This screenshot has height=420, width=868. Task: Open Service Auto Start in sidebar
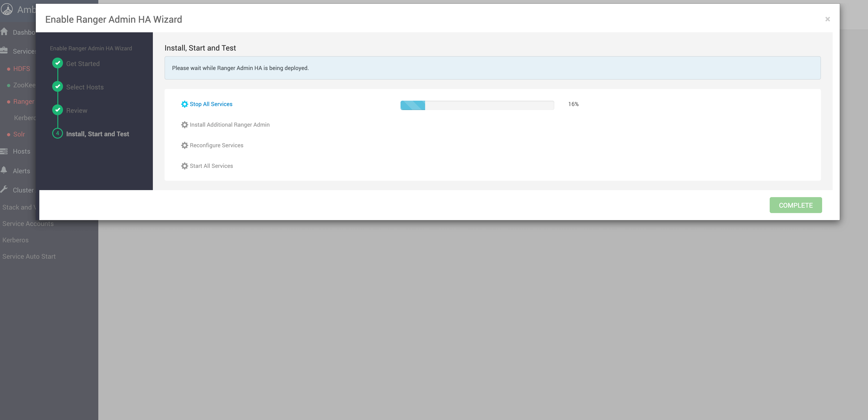(29, 257)
